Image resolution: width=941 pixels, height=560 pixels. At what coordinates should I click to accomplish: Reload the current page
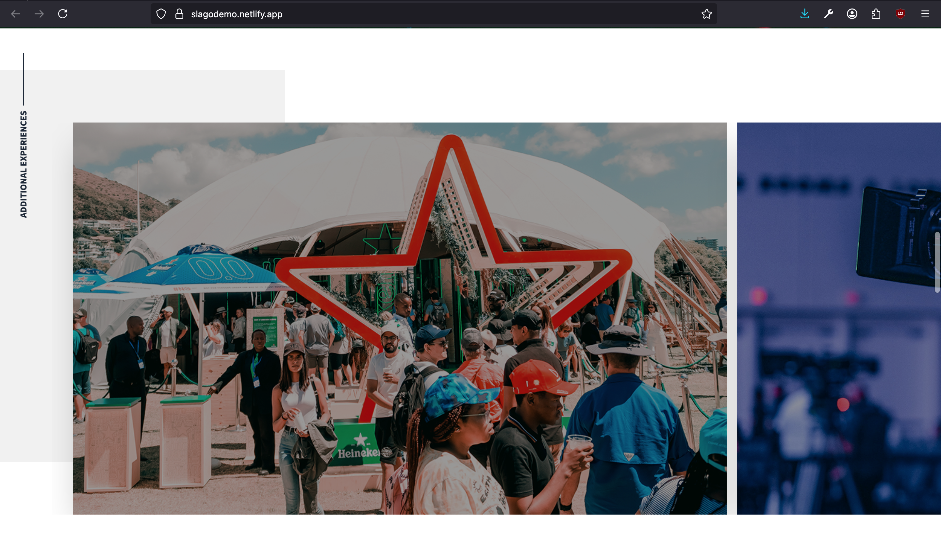pos(63,14)
